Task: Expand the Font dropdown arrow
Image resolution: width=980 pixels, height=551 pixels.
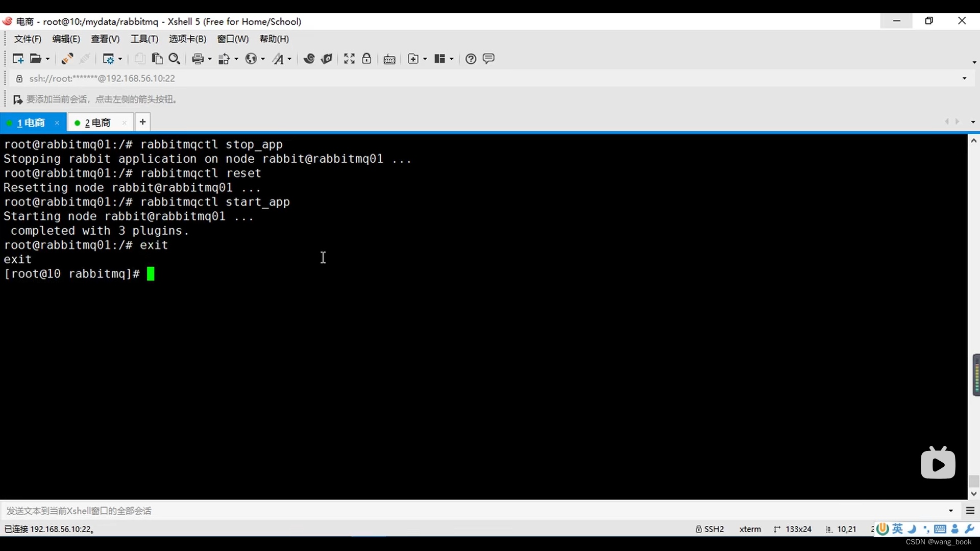Action: tap(290, 59)
